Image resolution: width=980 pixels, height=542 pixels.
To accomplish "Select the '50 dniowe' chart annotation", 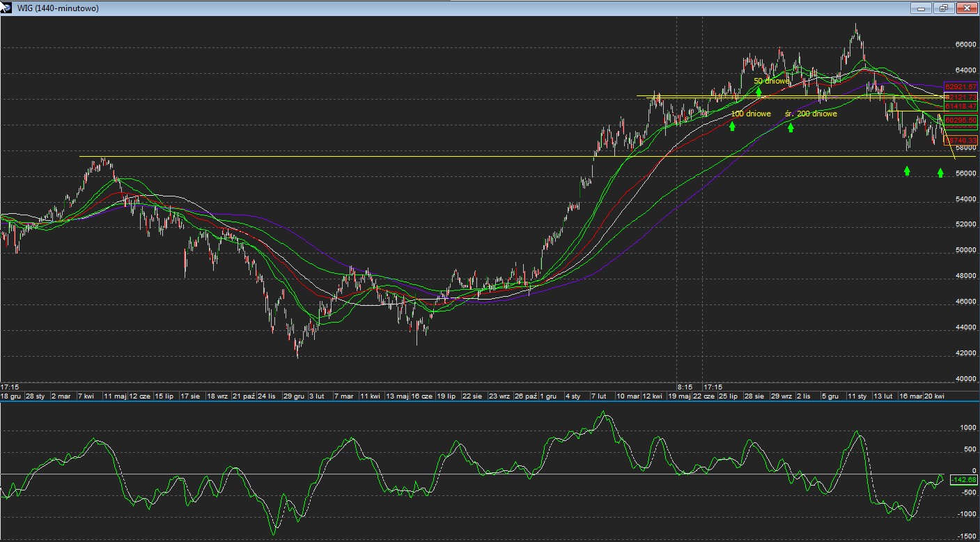I will 772,82.
